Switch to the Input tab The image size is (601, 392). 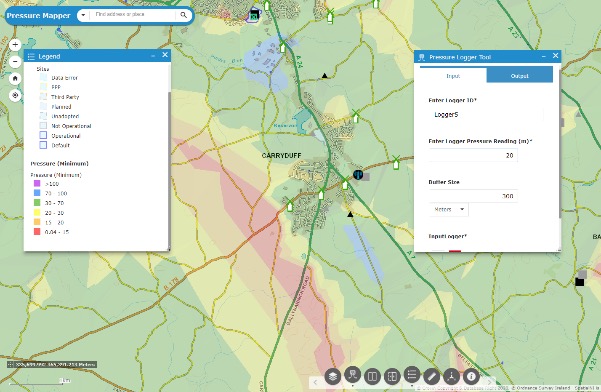453,75
